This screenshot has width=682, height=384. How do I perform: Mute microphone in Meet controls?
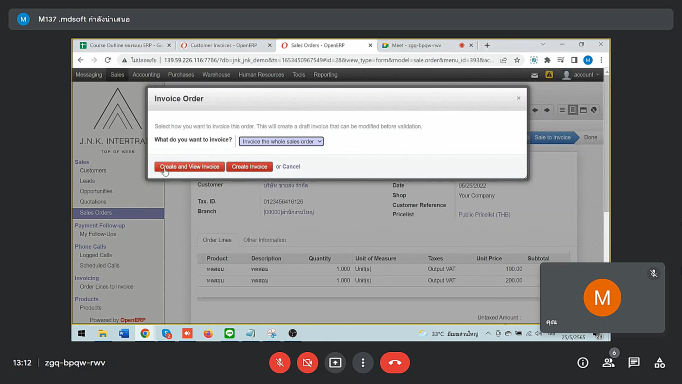(280, 362)
